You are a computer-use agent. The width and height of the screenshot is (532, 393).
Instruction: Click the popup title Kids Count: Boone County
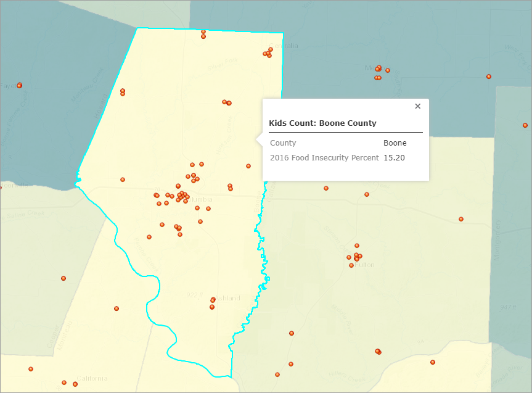[322, 123]
